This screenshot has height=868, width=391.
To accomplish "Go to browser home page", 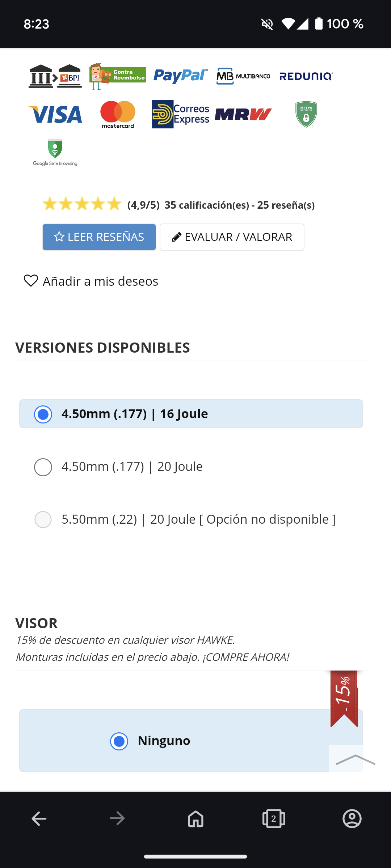I will [195, 818].
